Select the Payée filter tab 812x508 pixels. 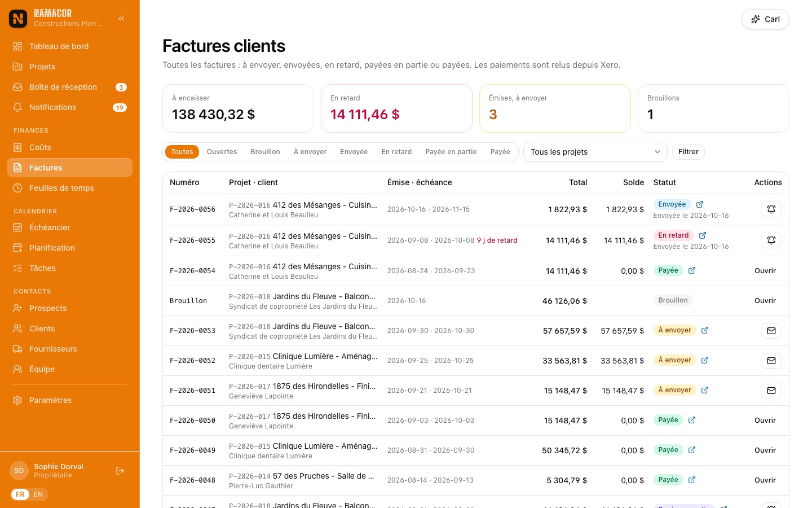click(500, 152)
